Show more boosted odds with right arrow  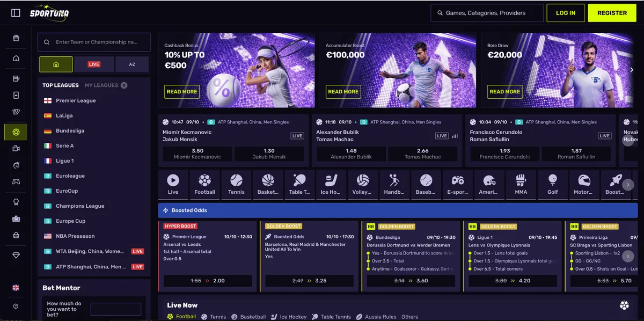tap(628, 256)
